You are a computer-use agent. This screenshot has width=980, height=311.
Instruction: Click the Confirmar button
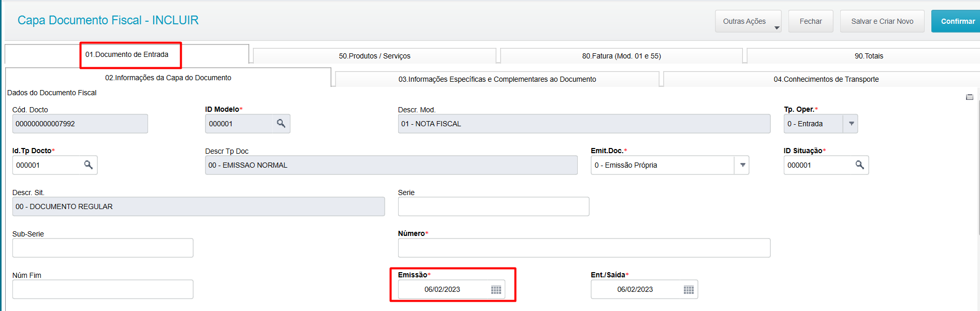956,21
